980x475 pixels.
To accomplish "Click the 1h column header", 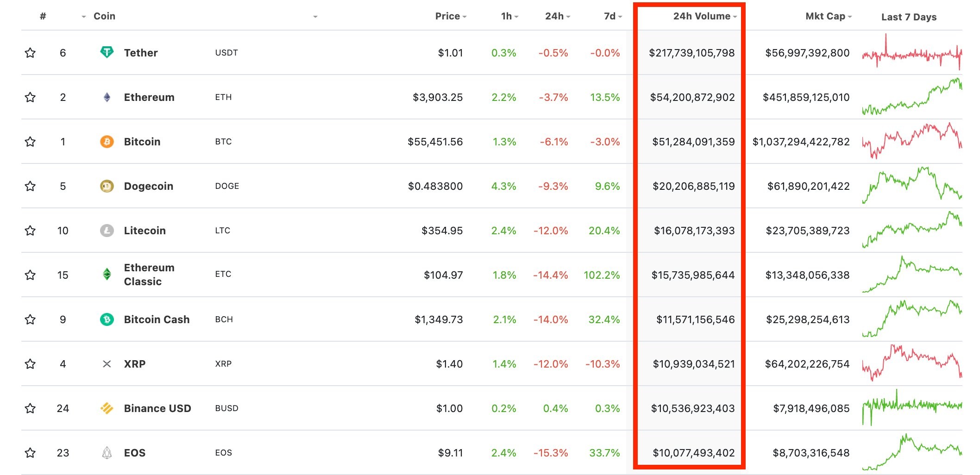I will tap(509, 16).
